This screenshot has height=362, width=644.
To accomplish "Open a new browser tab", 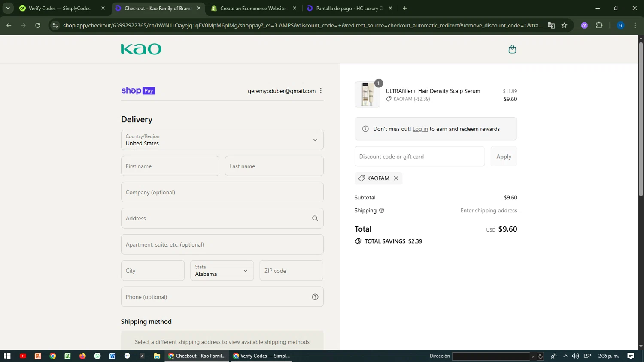I will pos(405,8).
